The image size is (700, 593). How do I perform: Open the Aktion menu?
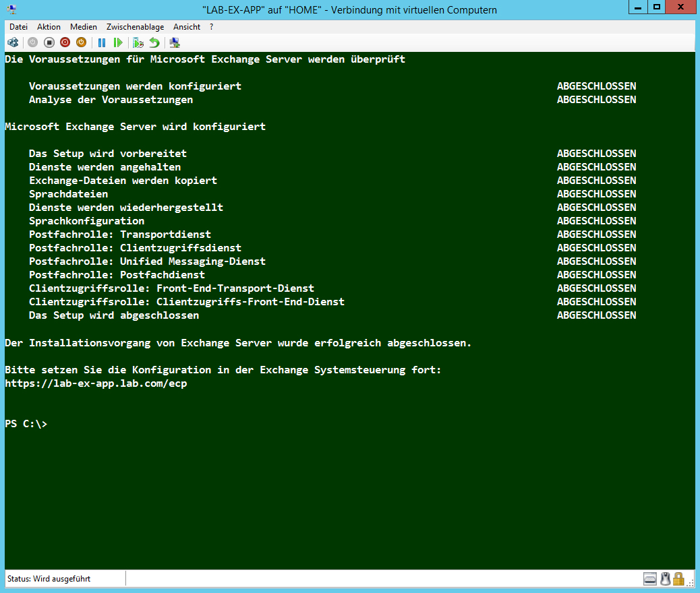49,27
